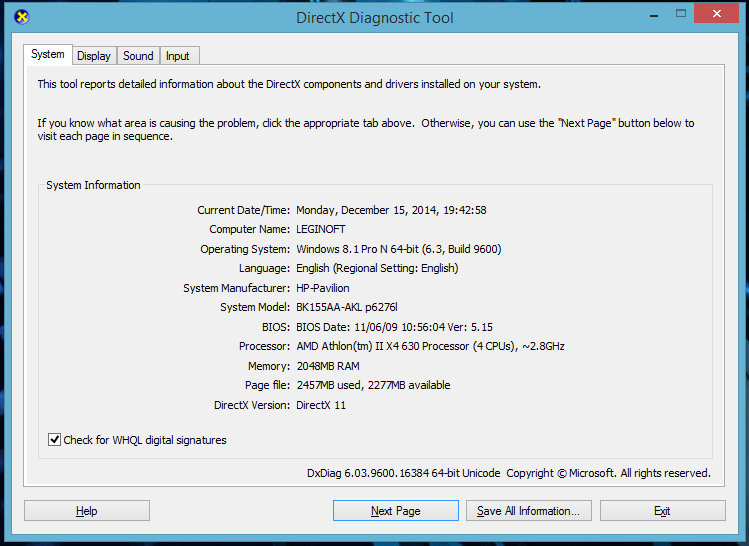The height and width of the screenshot is (546, 749).
Task: Click the 'This tool reports detailed information' sentence
Action: click(x=289, y=84)
